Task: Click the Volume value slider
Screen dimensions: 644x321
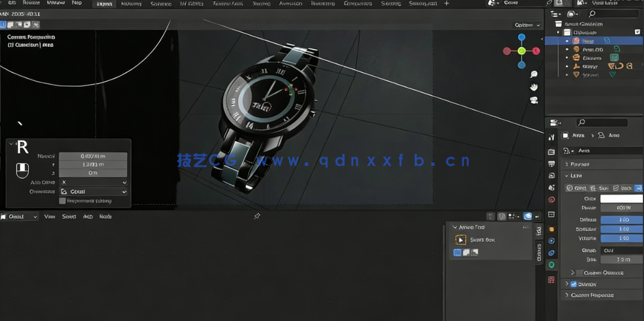Action: [x=622, y=239]
